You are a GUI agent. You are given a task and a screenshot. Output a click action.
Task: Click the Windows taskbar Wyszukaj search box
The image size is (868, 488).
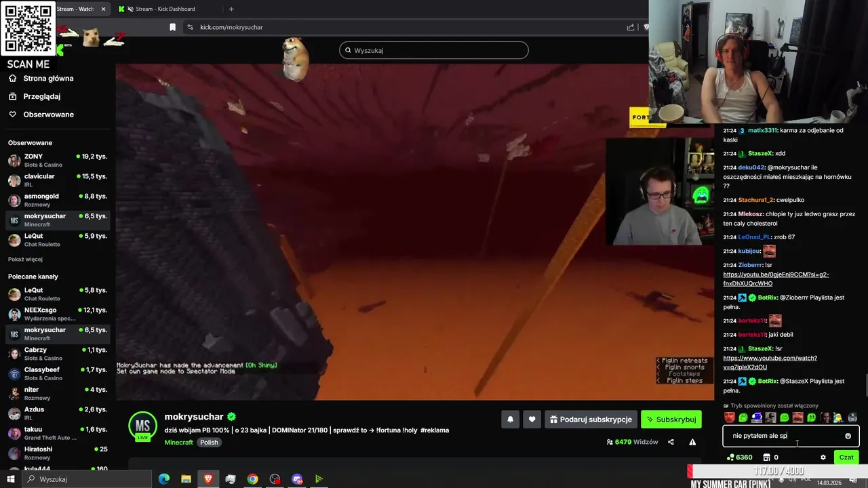click(87, 479)
